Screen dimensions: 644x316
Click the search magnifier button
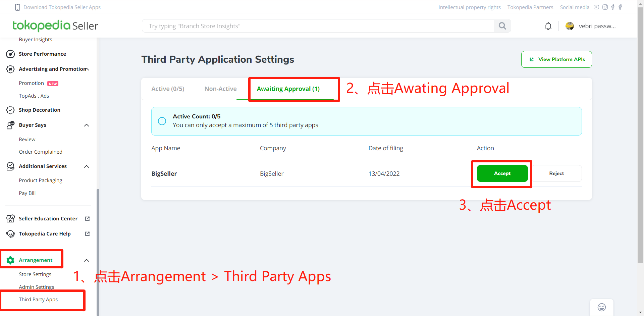502,26
